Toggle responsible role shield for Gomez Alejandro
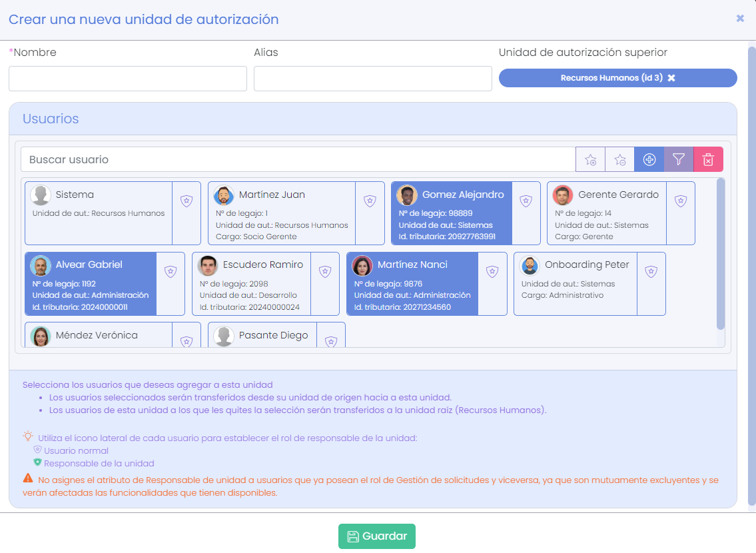This screenshot has width=756, height=553. (x=526, y=201)
